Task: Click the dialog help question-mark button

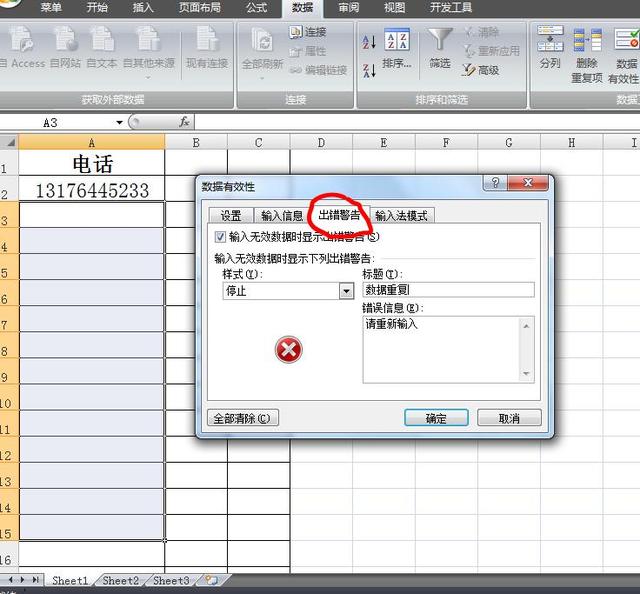Action: click(x=495, y=183)
